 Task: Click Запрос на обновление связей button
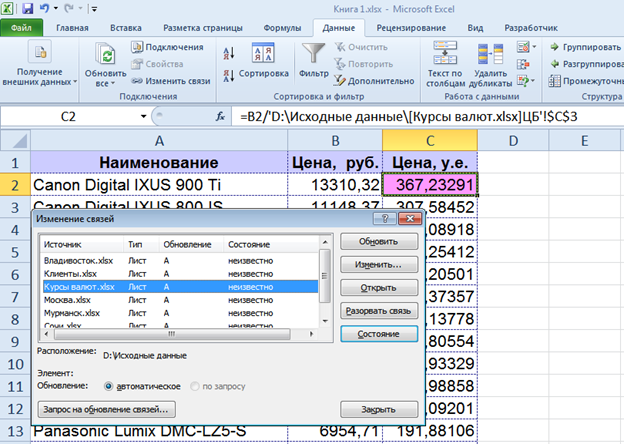pyautogui.click(x=109, y=409)
